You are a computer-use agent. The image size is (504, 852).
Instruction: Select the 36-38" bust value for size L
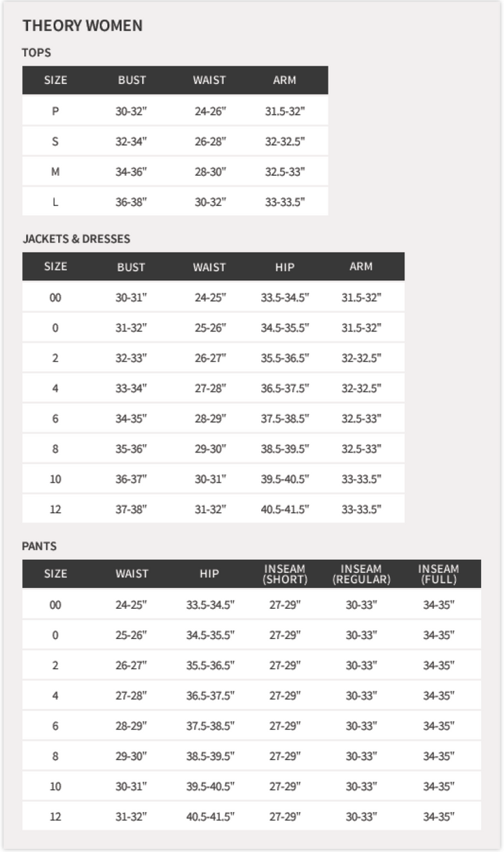pyautogui.click(x=131, y=202)
